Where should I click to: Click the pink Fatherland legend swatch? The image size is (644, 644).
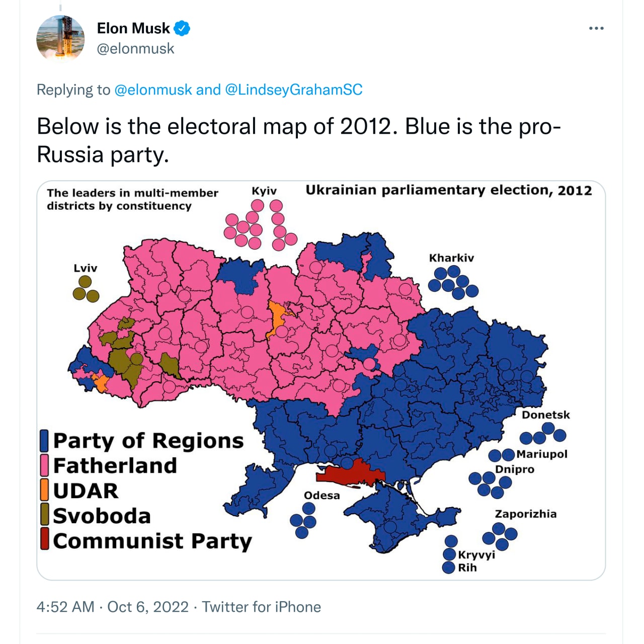[44, 465]
